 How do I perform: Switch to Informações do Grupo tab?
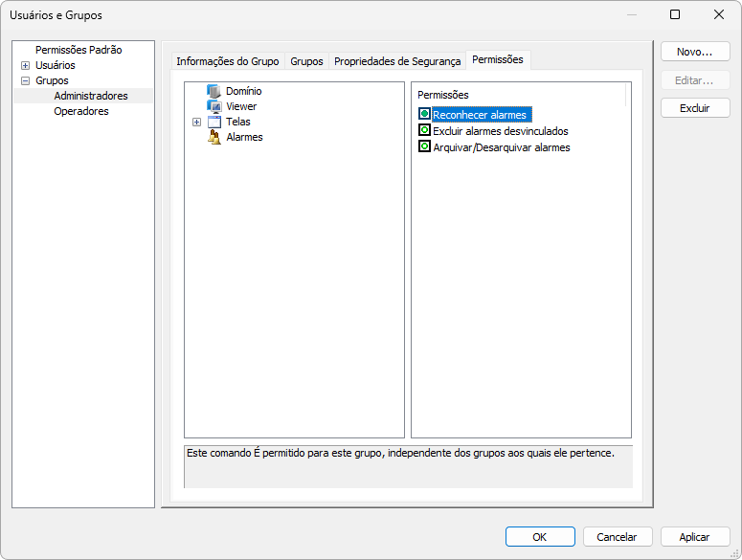227,61
